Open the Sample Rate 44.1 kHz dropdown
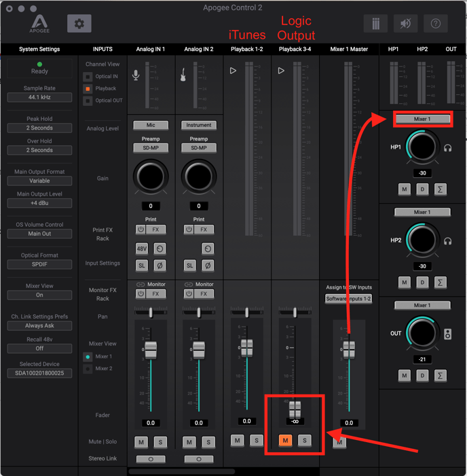This screenshot has height=476, width=467. coord(39,97)
